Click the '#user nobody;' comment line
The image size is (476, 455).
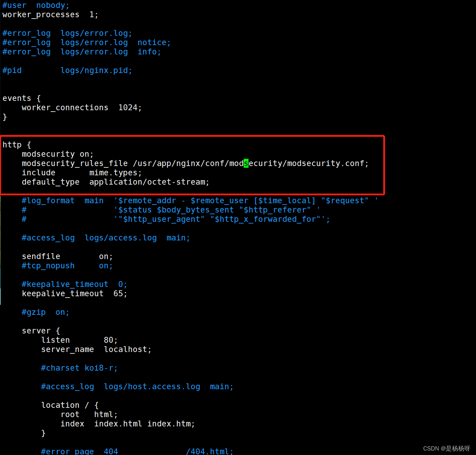click(x=36, y=6)
